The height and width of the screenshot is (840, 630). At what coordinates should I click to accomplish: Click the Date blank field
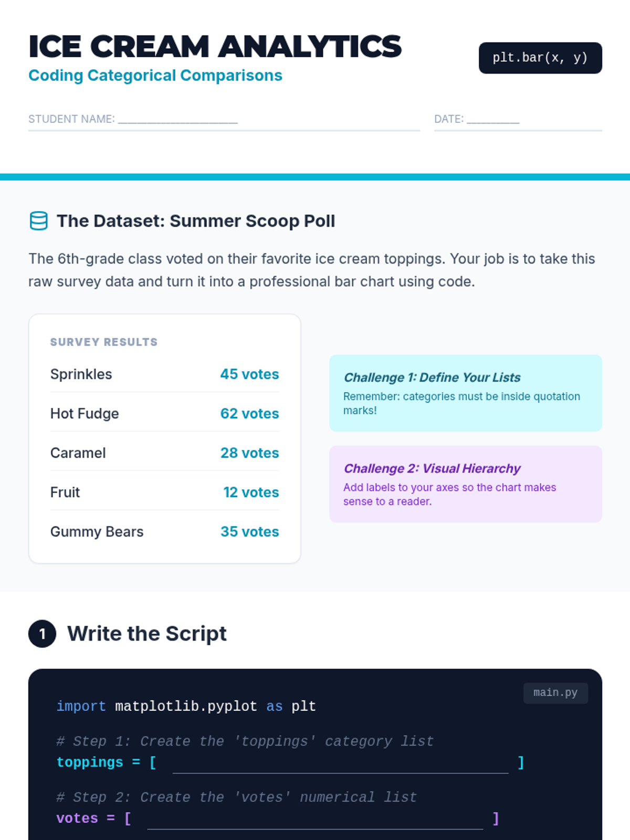click(x=492, y=120)
